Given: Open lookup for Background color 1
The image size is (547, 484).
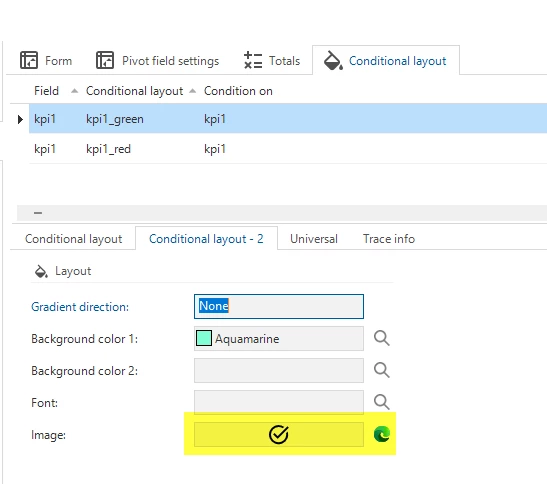Looking at the screenshot, I should pos(381,338).
